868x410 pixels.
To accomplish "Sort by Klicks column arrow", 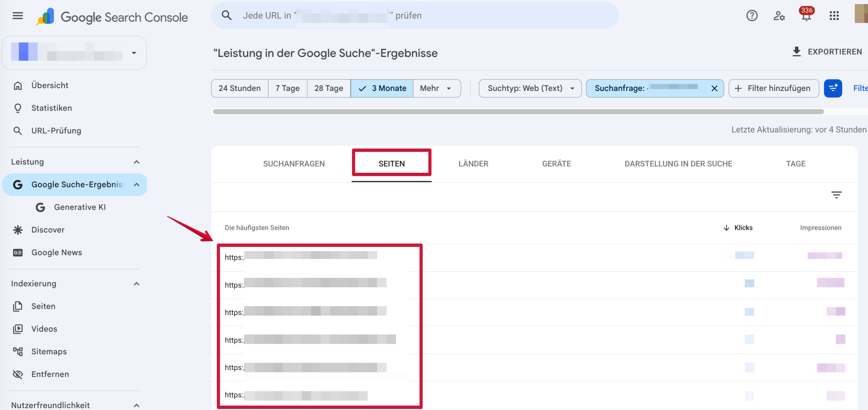I will pos(726,228).
